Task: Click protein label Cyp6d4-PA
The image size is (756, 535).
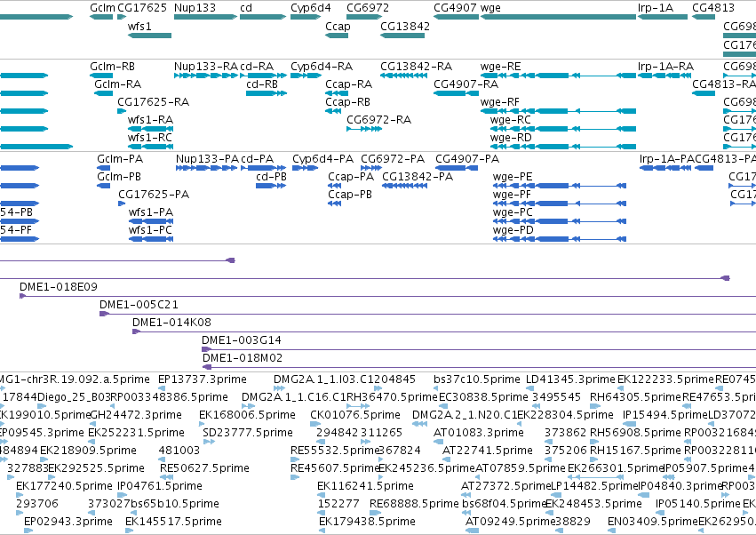Action: 323,159
